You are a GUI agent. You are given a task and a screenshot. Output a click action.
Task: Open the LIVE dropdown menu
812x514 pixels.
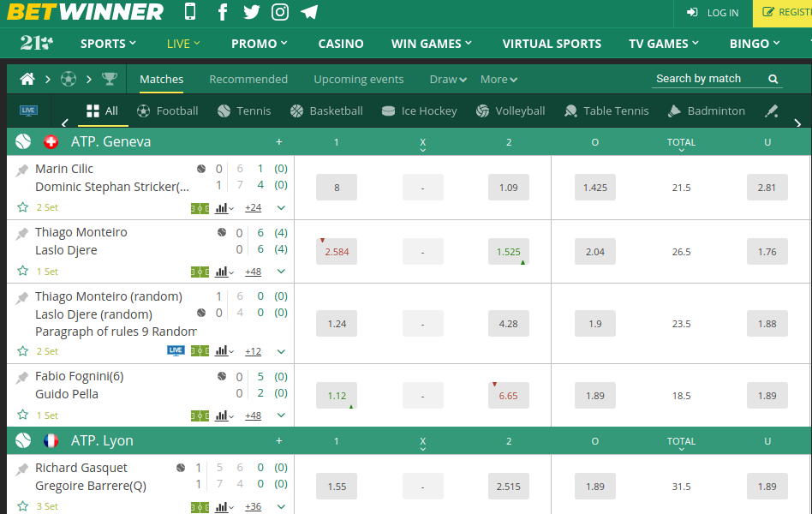183,44
